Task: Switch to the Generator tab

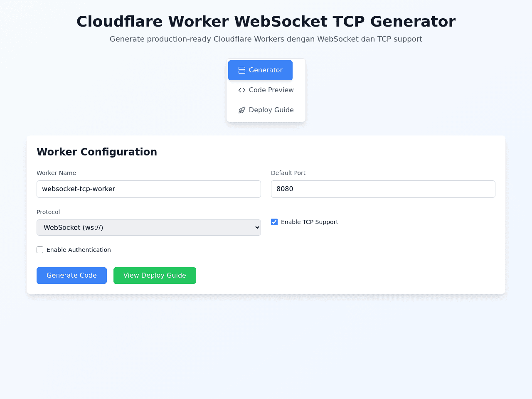Action: tap(260, 70)
